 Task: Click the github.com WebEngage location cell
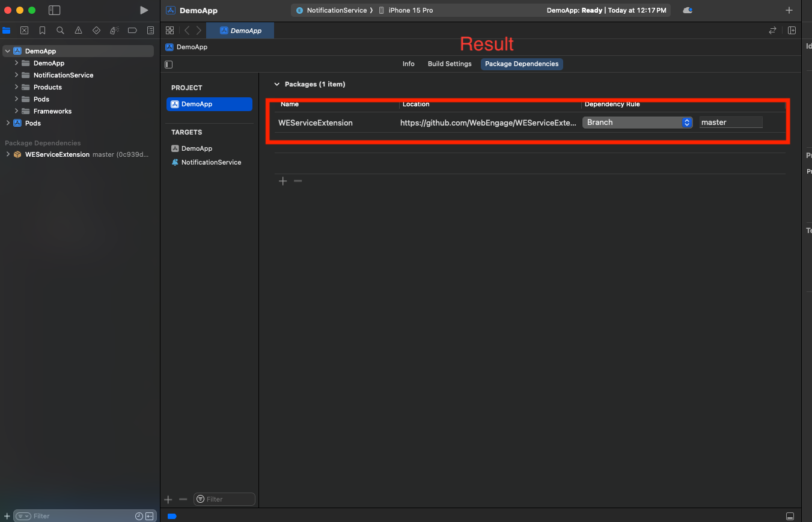[x=489, y=123]
